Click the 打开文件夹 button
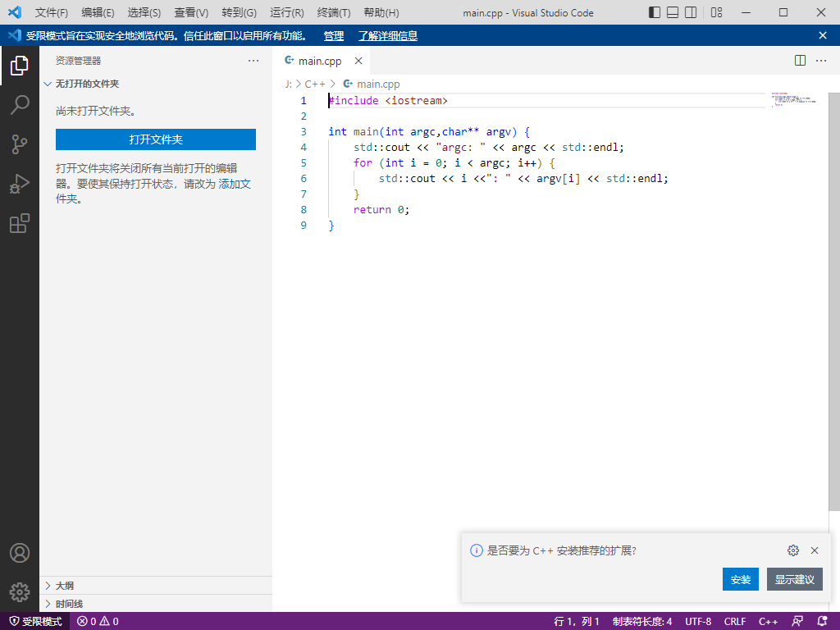Viewport: 840px width, 630px height. 156,139
